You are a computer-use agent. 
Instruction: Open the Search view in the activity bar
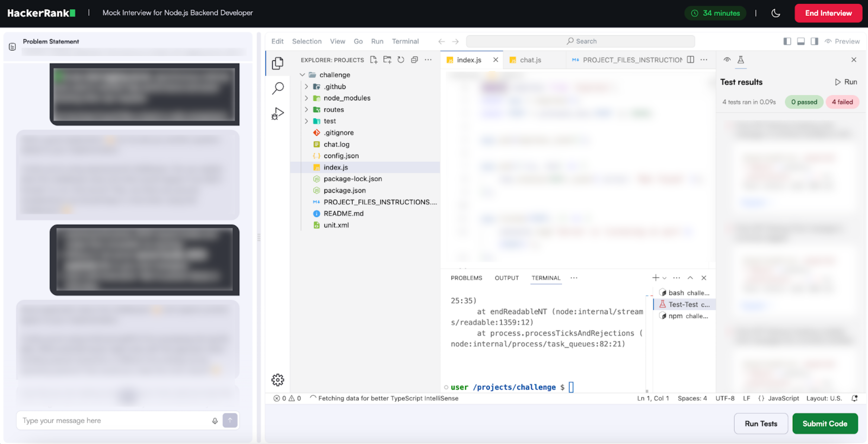pyautogui.click(x=278, y=88)
